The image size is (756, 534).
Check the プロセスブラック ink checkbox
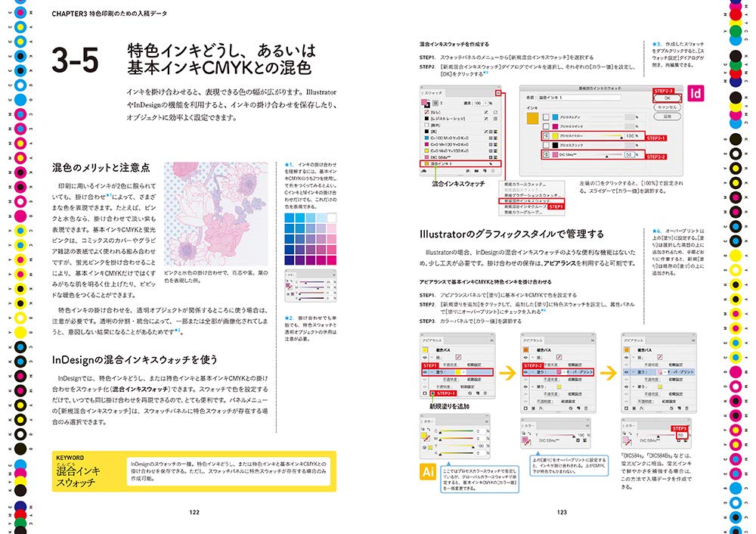547,145
